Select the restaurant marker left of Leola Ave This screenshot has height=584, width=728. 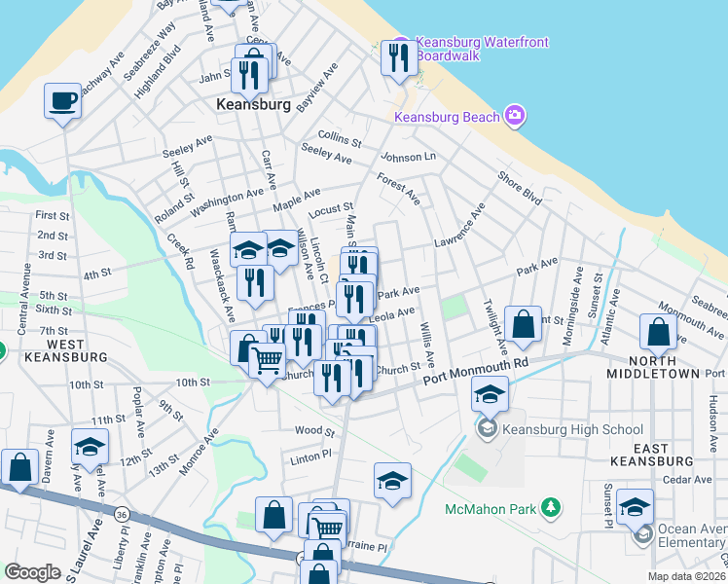point(303,343)
